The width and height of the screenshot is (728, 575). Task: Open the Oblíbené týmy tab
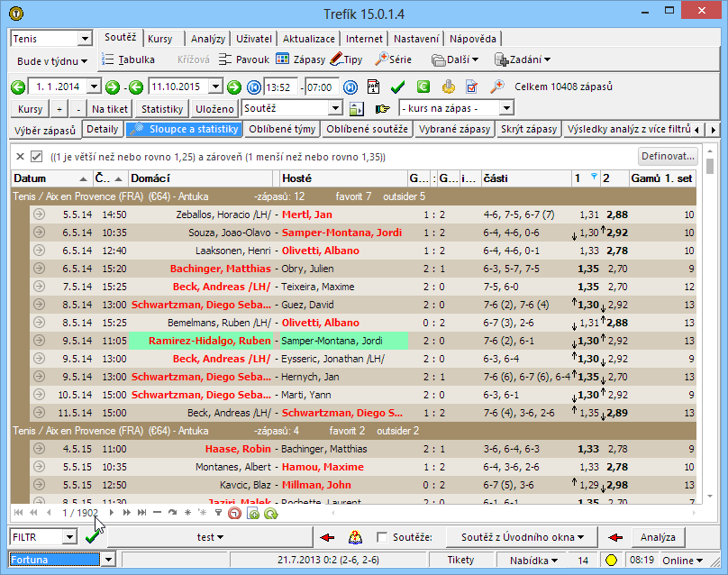coord(282,130)
